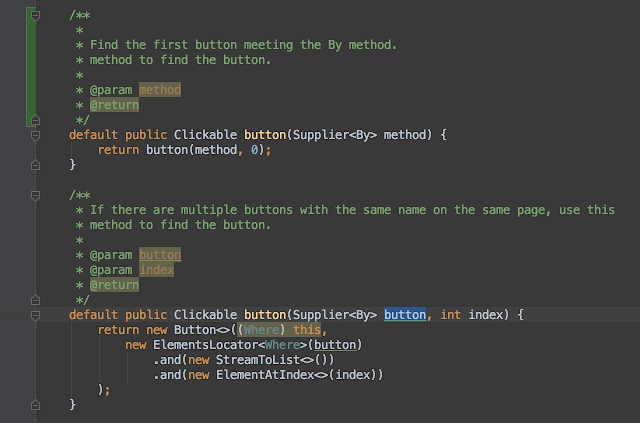
Task: Collapse the button(Supplier<By> method) method fold
Action: click(x=36, y=135)
